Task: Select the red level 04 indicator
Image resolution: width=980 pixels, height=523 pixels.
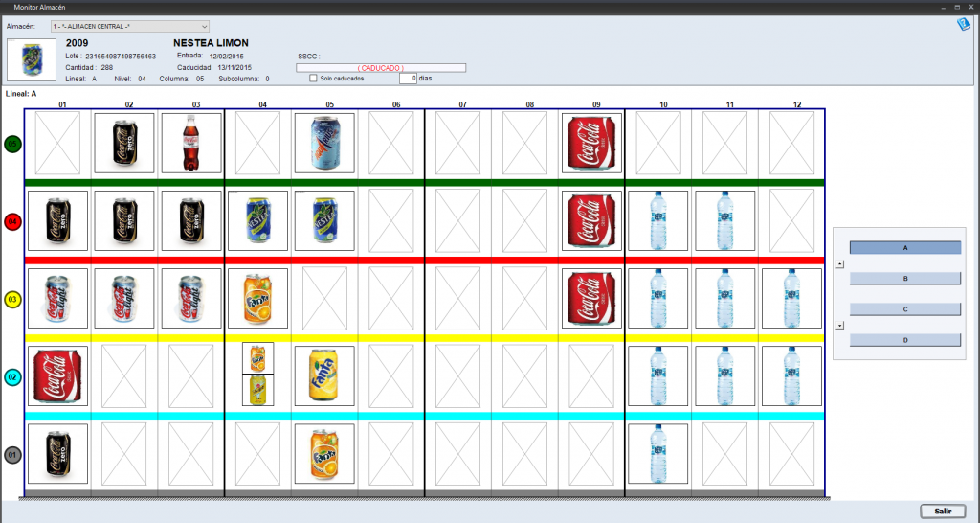Action: pyautogui.click(x=12, y=221)
